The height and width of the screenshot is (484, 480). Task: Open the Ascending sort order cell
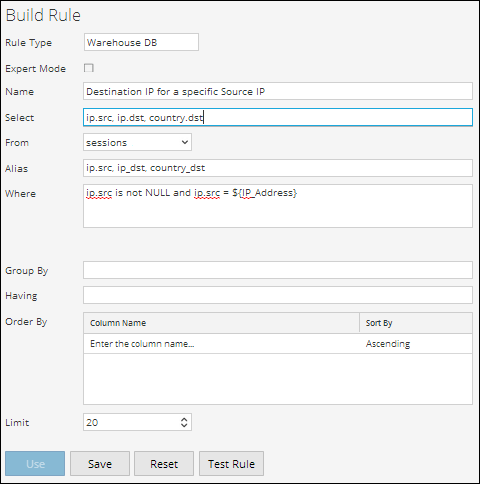pos(416,344)
